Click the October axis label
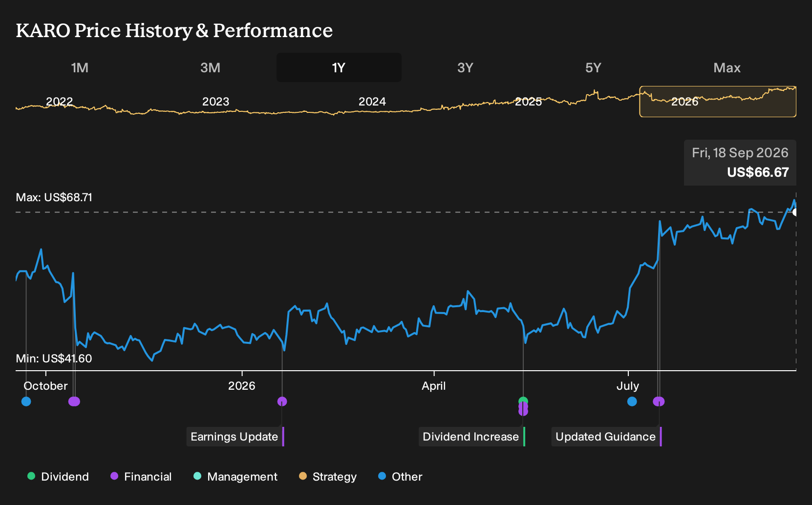812x505 pixels. click(x=45, y=386)
